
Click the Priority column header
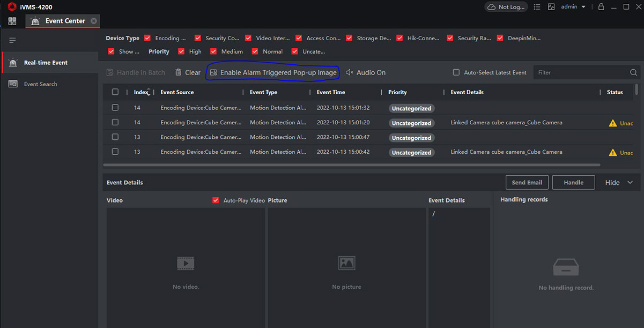(397, 92)
